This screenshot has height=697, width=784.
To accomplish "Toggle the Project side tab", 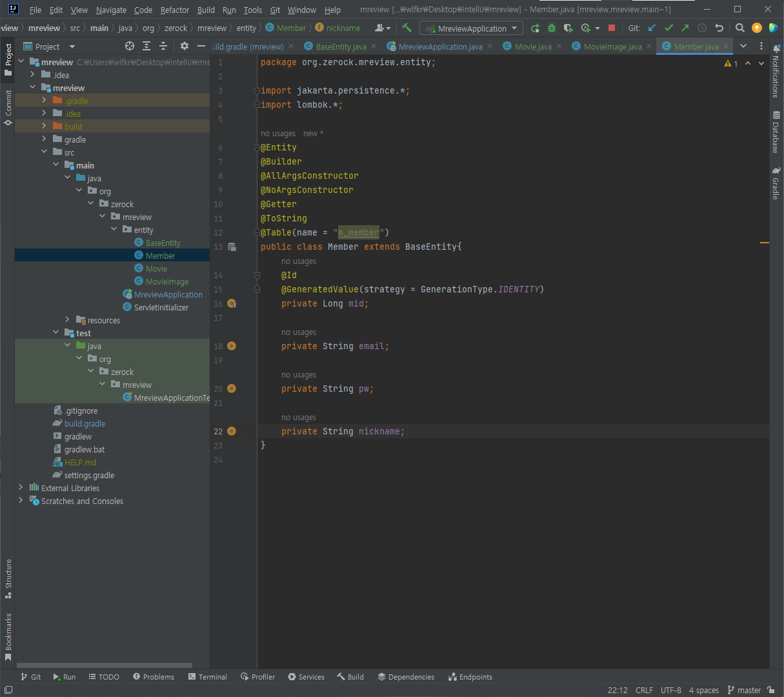I will [8, 59].
